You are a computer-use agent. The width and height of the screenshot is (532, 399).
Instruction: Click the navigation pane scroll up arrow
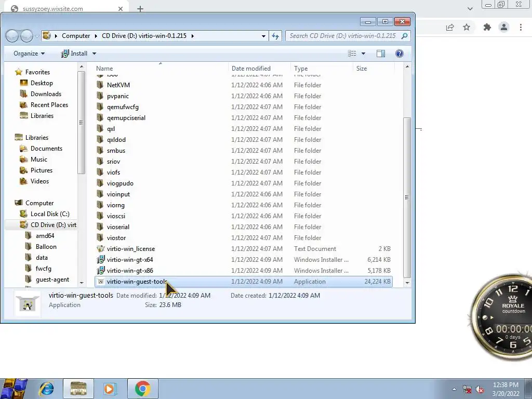pos(82,67)
